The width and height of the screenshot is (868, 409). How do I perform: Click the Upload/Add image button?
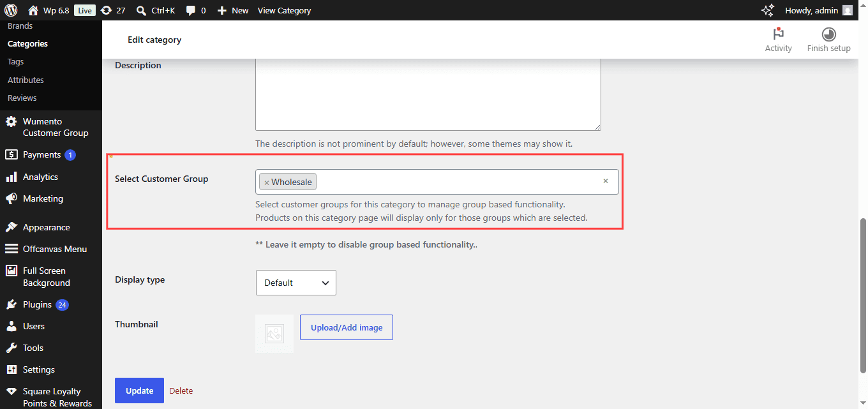347,327
